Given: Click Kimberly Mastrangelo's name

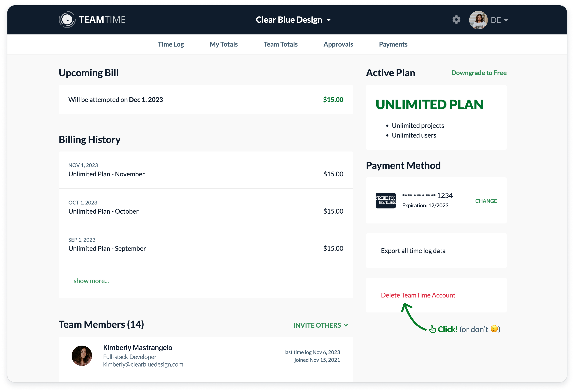Looking at the screenshot, I should (138, 347).
